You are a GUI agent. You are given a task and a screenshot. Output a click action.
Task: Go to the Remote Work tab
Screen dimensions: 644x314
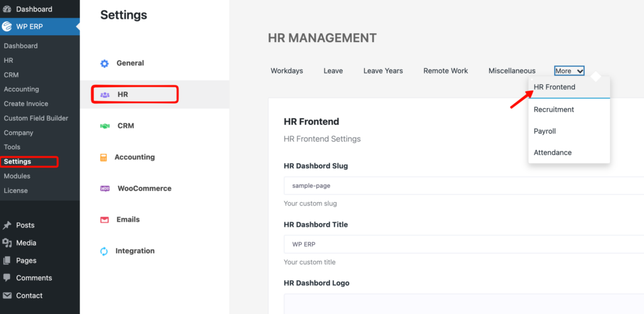point(445,71)
